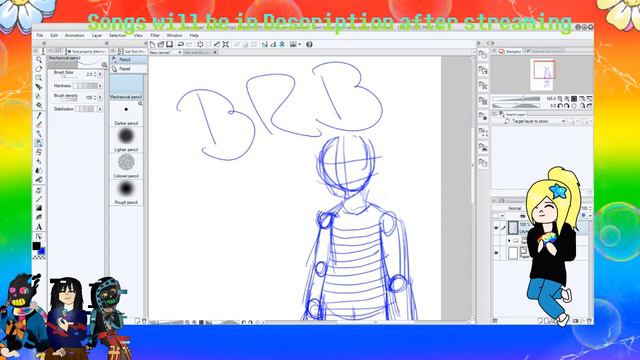Screen dimensions: 640x360
Task: Select the Pen tool
Action: [x=39, y=124]
